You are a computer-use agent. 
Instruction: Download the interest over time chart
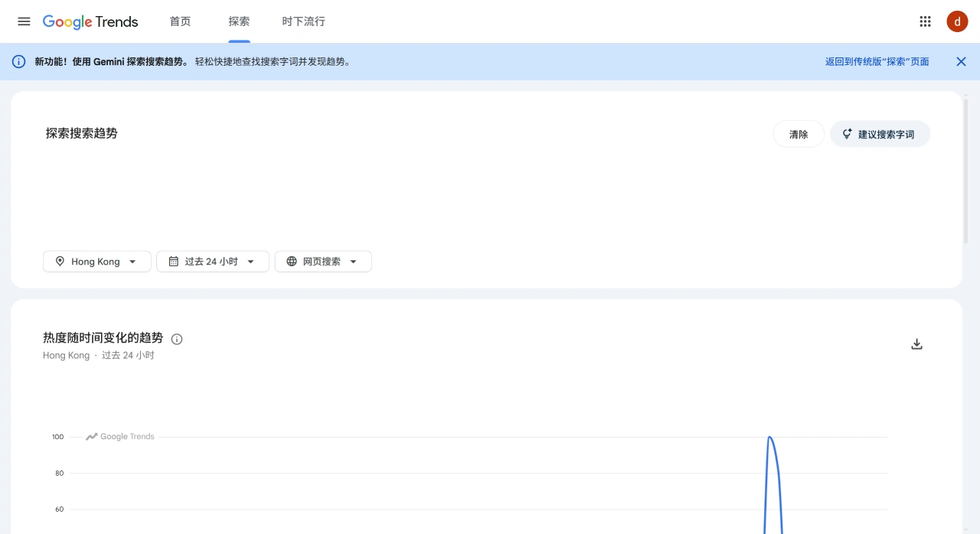tap(916, 344)
